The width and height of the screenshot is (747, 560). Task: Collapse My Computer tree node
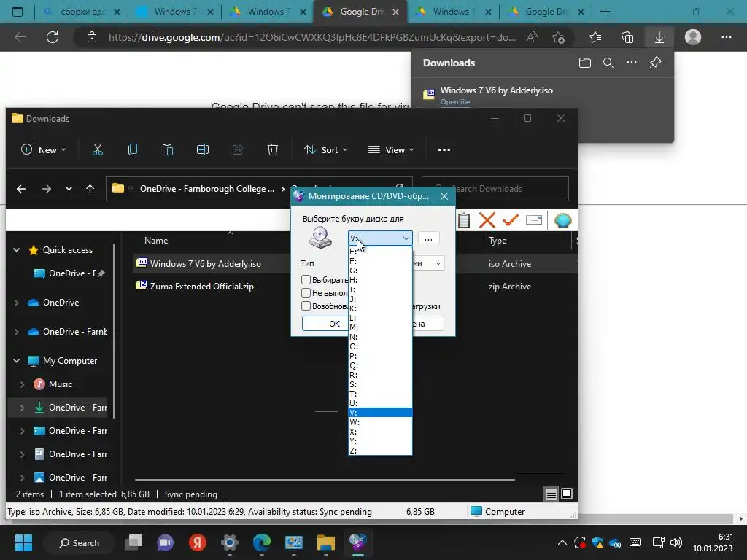point(17,361)
